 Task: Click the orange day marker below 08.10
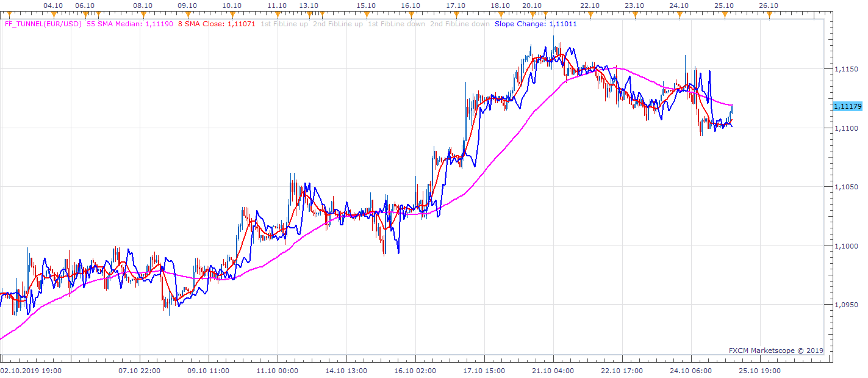pos(143,13)
